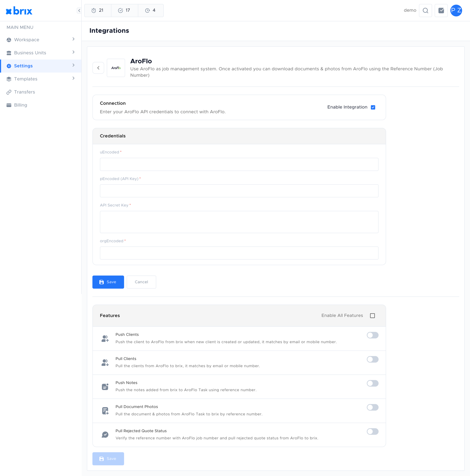Click the AroFlo logo thumbnail
This screenshot has height=476, width=470.
[116, 68]
